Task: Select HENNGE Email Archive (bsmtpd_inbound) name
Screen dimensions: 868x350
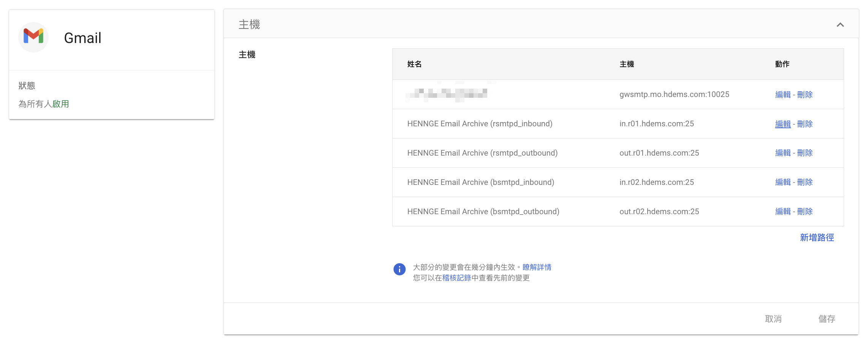Action: pos(481,182)
